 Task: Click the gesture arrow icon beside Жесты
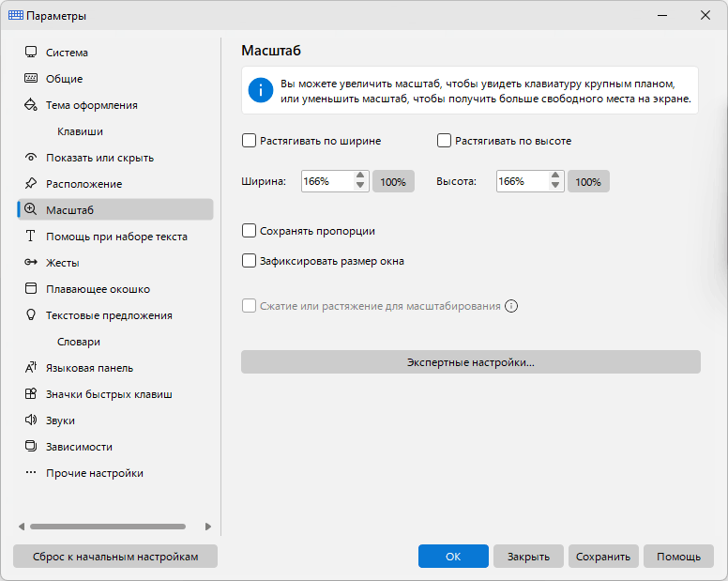tap(31, 263)
